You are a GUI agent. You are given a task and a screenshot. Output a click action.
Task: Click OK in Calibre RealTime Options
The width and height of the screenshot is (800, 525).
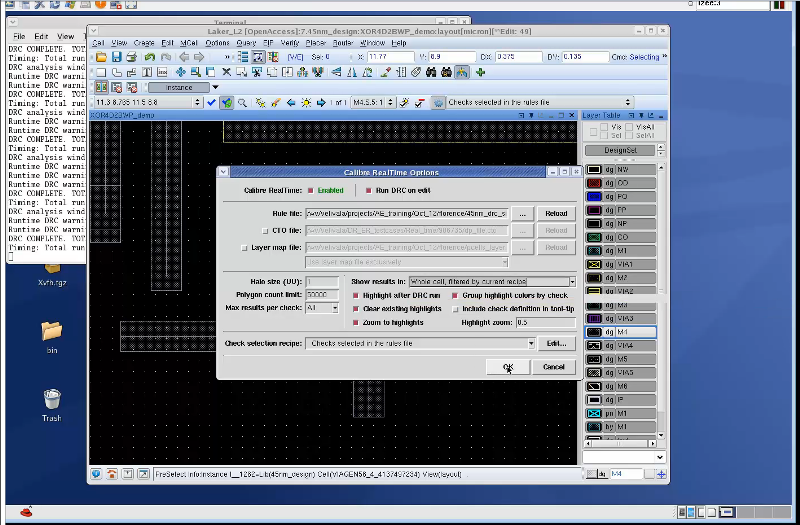508,367
